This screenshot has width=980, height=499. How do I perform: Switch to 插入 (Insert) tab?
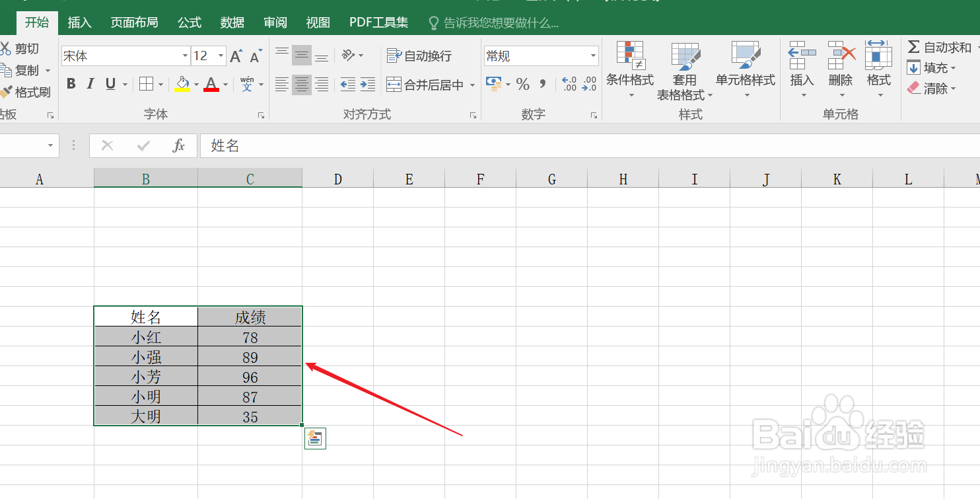tap(80, 22)
